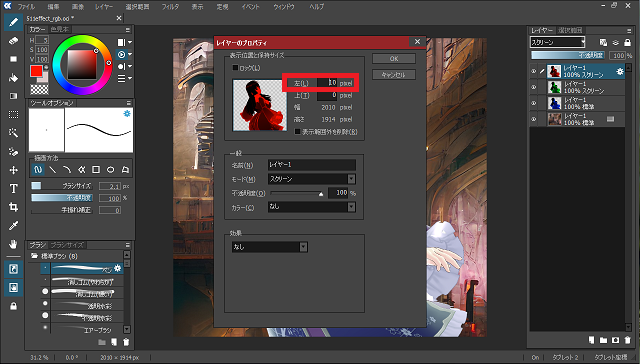This screenshot has width=640, height=364.
Task: Click the 左(L) pixel input field
Action: [327, 83]
